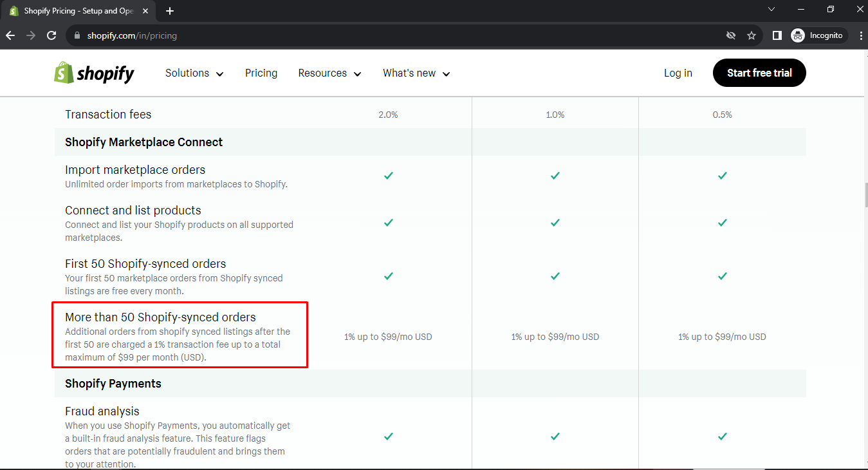Open the tab search chevron
The width and height of the screenshot is (868, 470).
pyautogui.click(x=772, y=9)
